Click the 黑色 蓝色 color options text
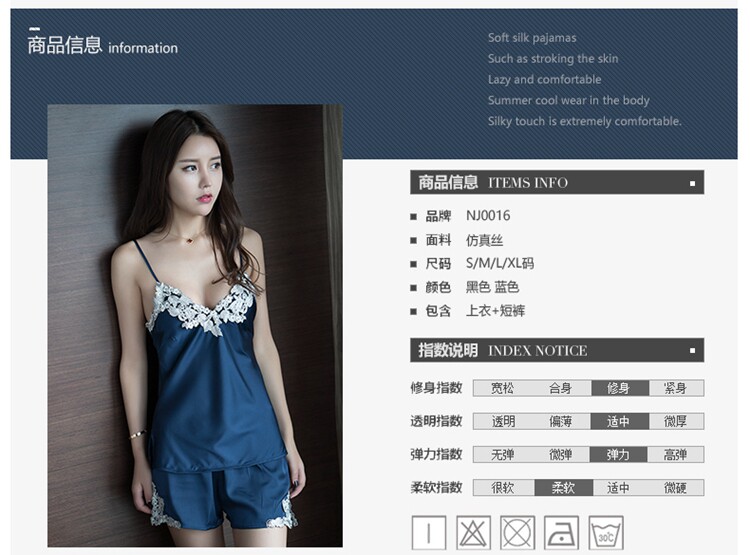The height and width of the screenshot is (555, 750). click(492, 287)
